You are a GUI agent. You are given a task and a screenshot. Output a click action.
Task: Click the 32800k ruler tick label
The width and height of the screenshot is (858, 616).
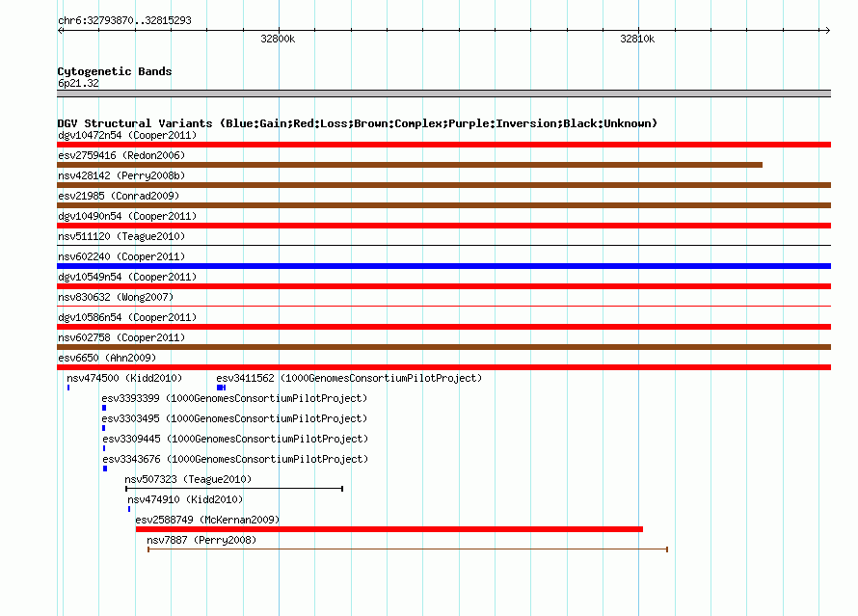[x=278, y=39]
